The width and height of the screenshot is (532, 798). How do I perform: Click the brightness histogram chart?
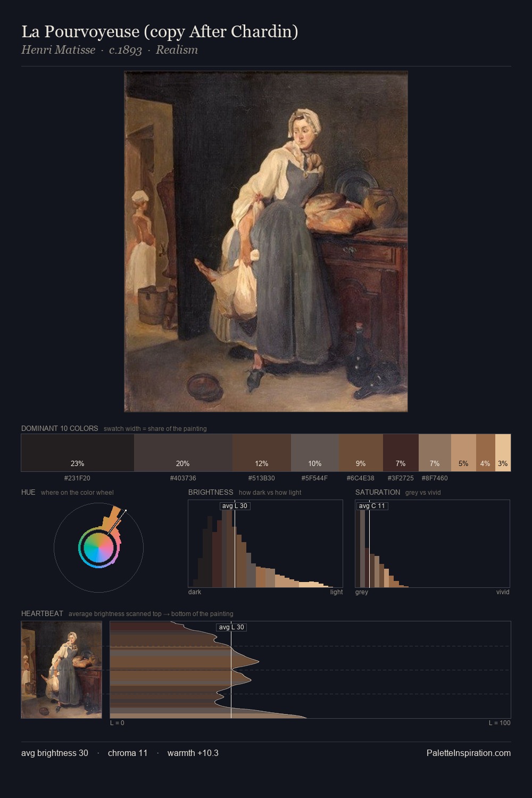(x=265, y=544)
